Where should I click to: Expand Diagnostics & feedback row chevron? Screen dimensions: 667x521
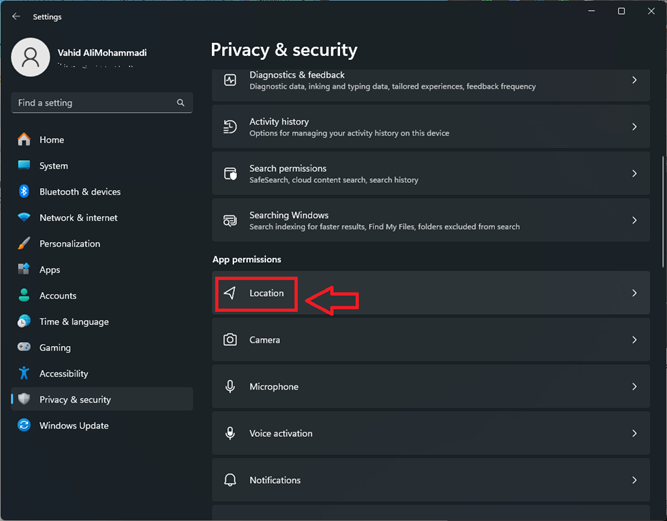coord(634,80)
